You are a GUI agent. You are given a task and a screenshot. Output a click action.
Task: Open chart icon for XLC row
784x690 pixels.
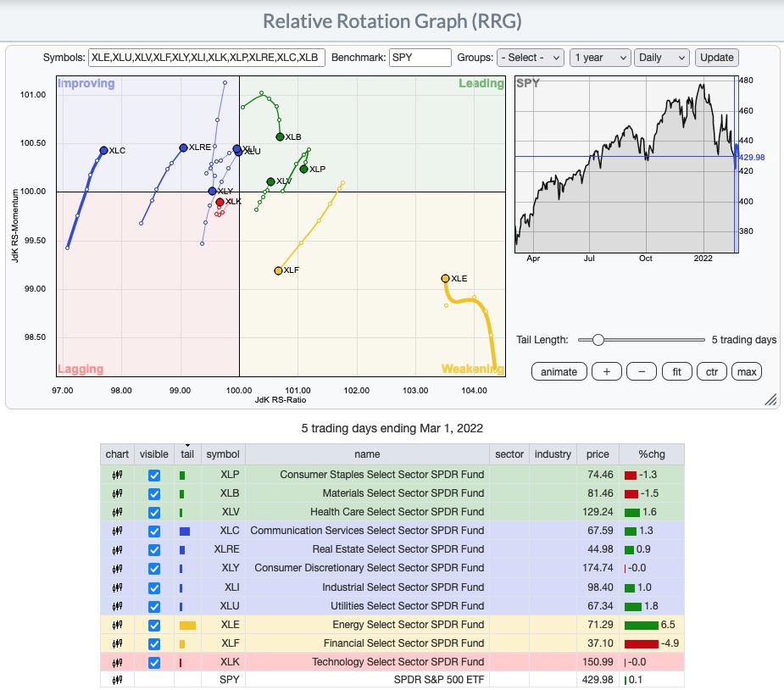(x=117, y=531)
